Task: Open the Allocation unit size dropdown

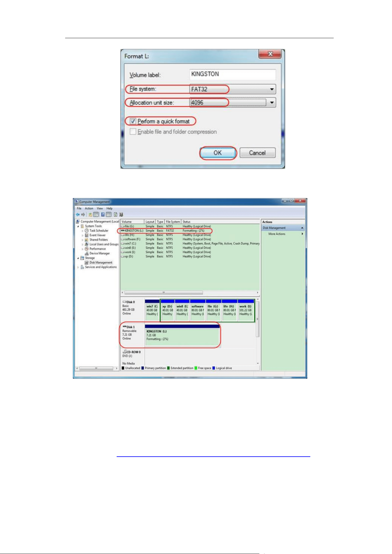Action: coord(233,103)
